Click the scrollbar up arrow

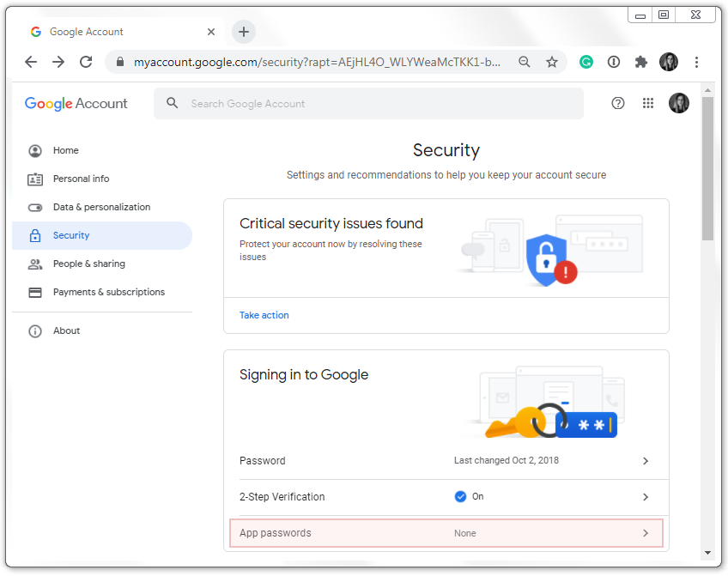[707, 90]
